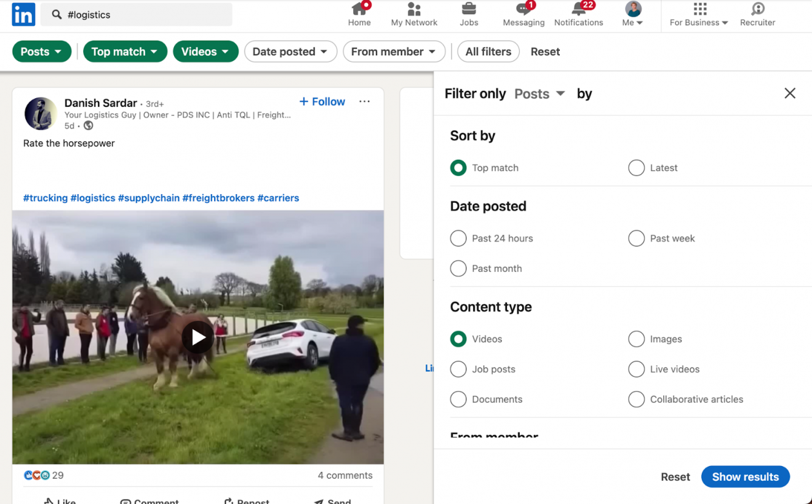View Notifications bell icon
812x504 pixels.
[578, 10]
